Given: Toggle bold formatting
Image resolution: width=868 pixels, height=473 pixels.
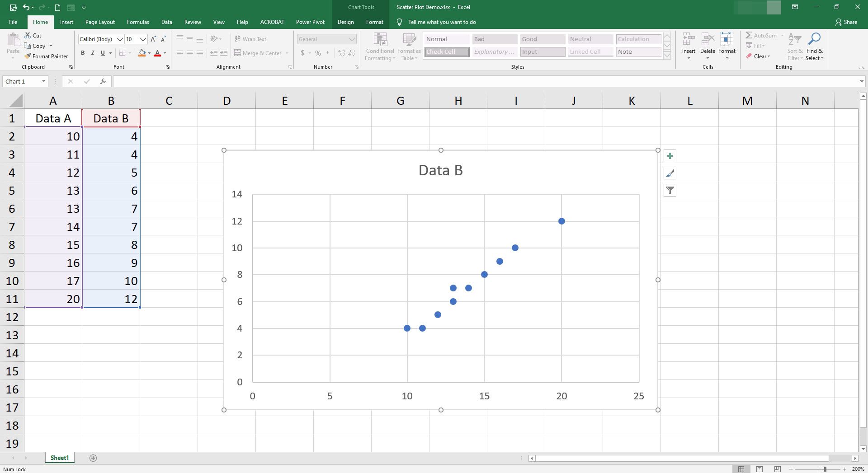Looking at the screenshot, I should click(83, 53).
